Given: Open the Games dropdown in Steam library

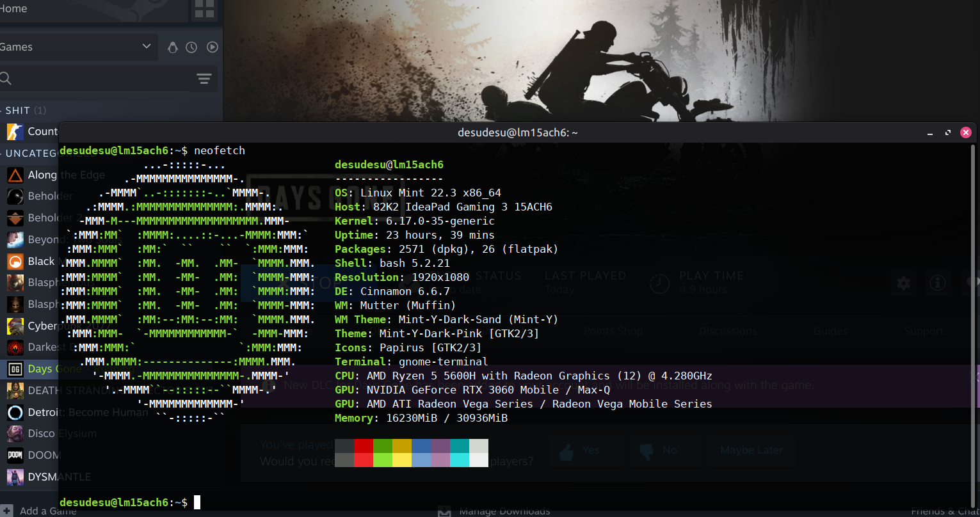Looking at the screenshot, I should (x=78, y=47).
